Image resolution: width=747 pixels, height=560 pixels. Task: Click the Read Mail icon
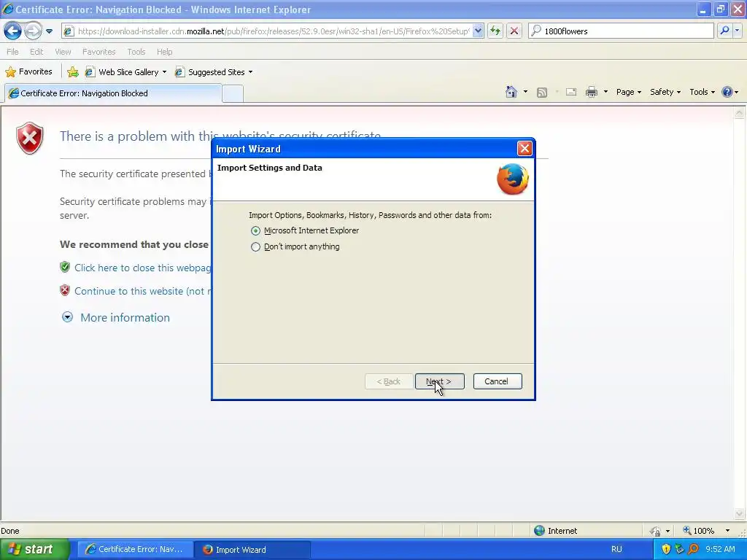coord(571,92)
